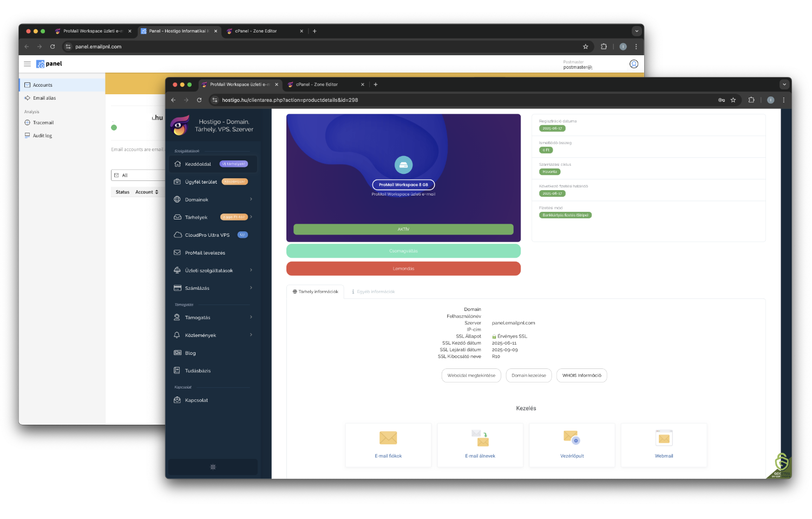The image size is (812, 519).
Task: Open extensions puzzle icon in front window
Action: tap(751, 100)
